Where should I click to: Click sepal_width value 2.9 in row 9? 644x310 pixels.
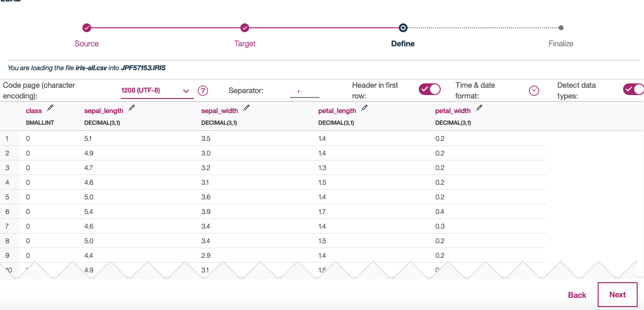(x=206, y=255)
